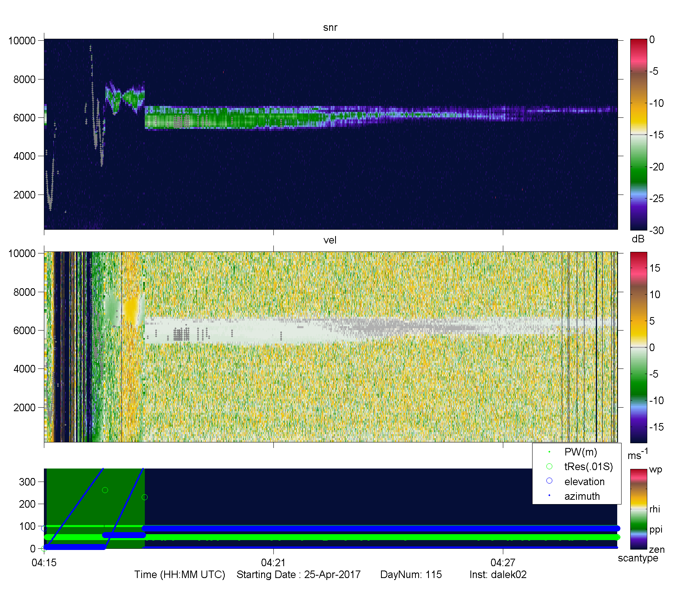Click the 04:21 time axis label
This screenshot has width=673, height=616.
(273, 562)
